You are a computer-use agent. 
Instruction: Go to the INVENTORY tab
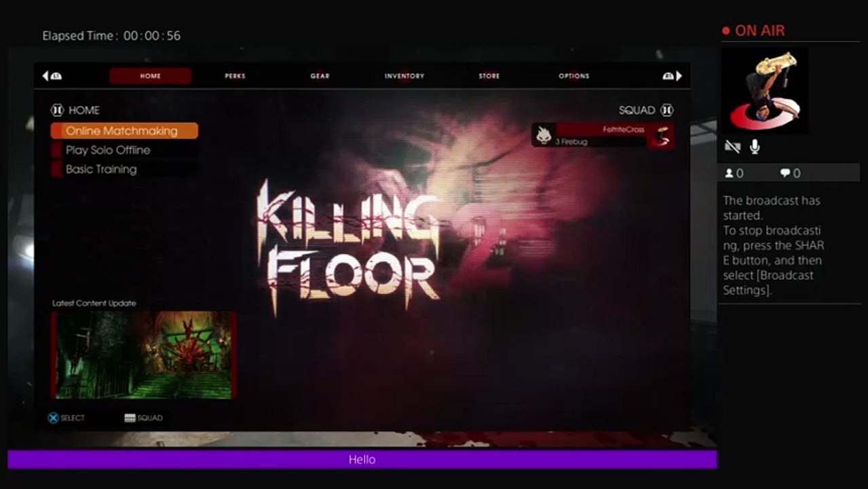(x=404, y=76)
